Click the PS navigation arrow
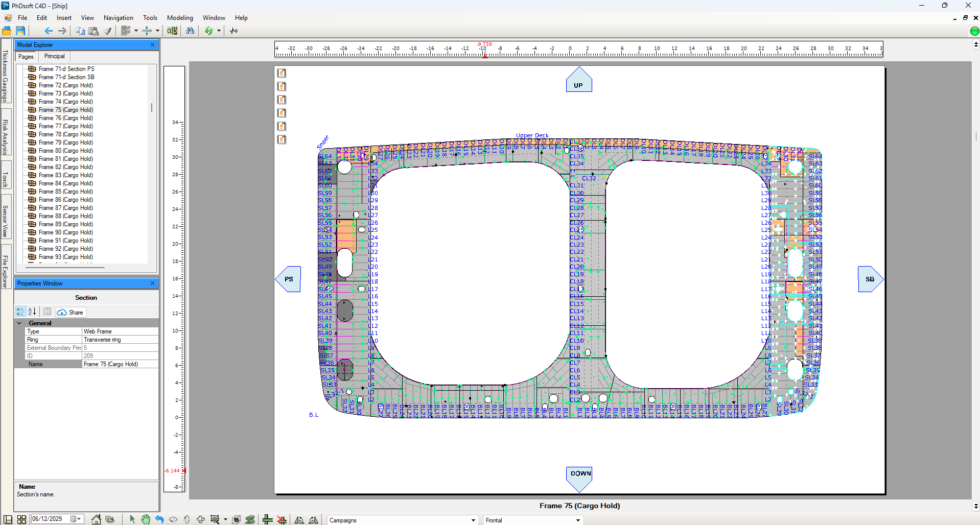 pyautogui.click(x=288, y=279)
